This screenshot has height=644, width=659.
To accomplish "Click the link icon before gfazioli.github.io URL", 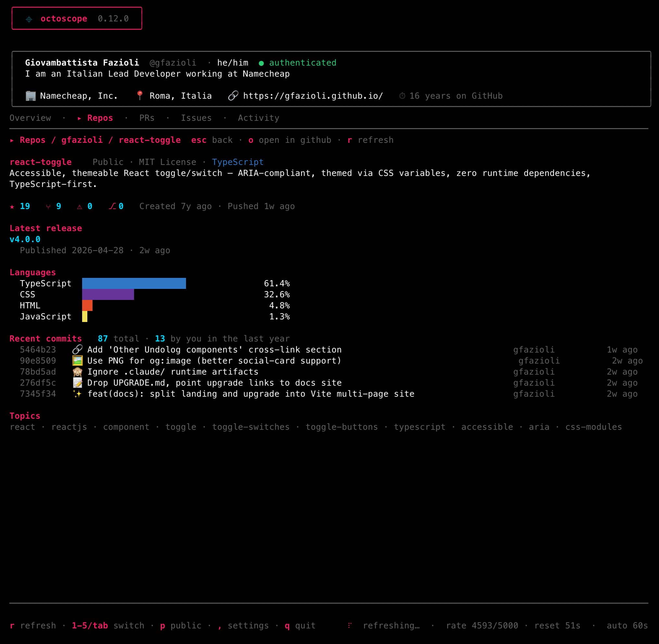I will [x=233, y=96].
